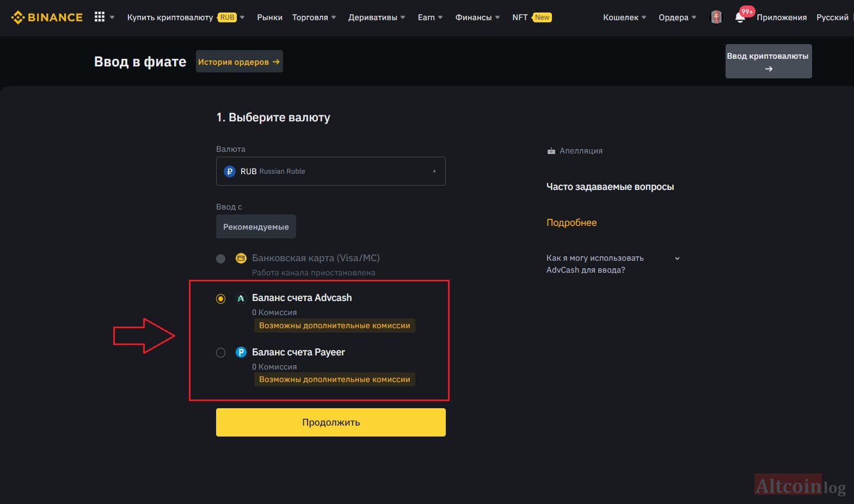Expand the AdvCash FAQ question
Viewport: 854px width, 504px height.
pos(613,264)
